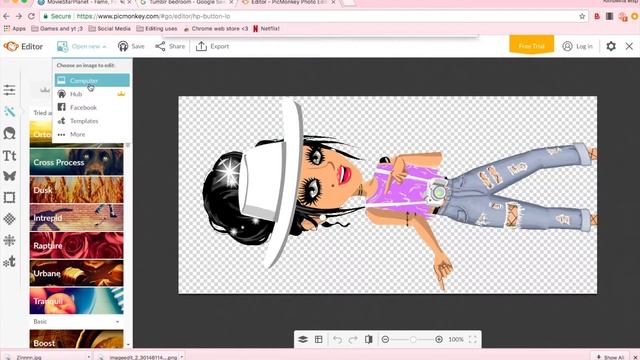Open the imageedit png download menu arrow
640x360 pixels.
182,357
